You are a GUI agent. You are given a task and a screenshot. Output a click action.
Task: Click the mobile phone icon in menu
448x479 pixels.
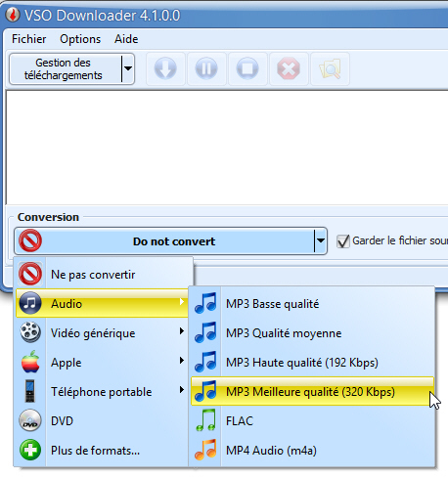[x=30, y=391]
